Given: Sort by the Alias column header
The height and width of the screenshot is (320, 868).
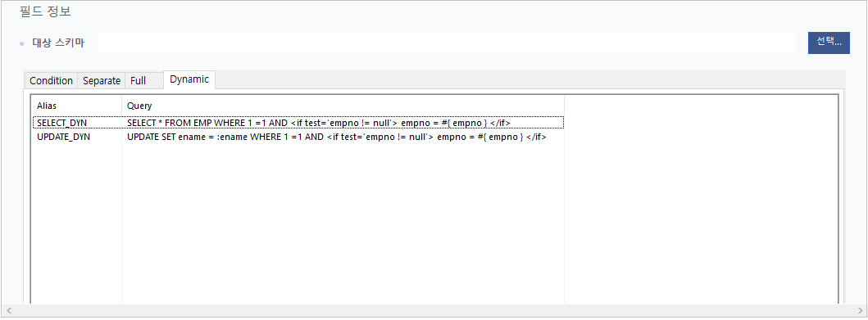Looking at the screenshot, I should [x=77, y=106].
